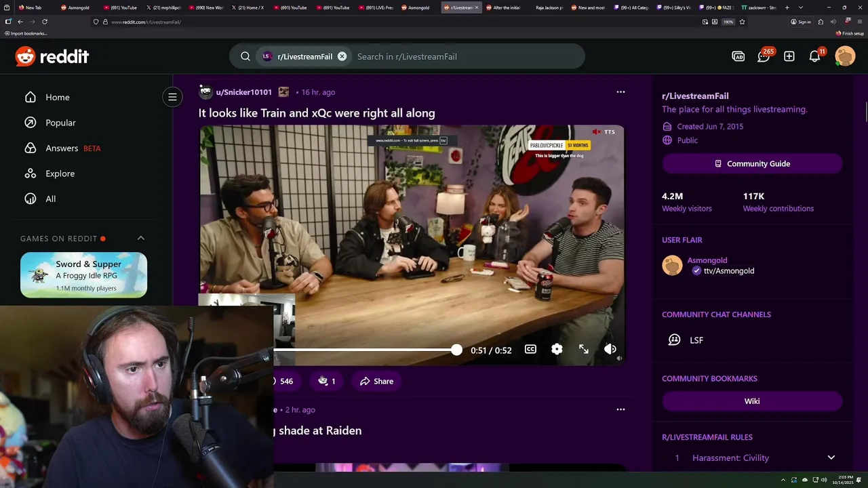
Task: Open taskbar clock showing 2:03 PM
Action: pyautogui.click(x=846, y=479)
